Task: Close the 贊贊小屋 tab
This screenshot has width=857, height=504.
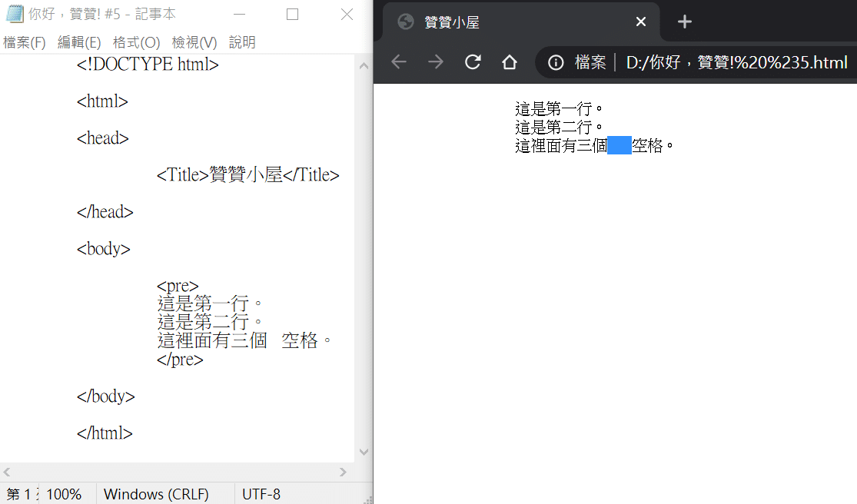Action: 640,22
